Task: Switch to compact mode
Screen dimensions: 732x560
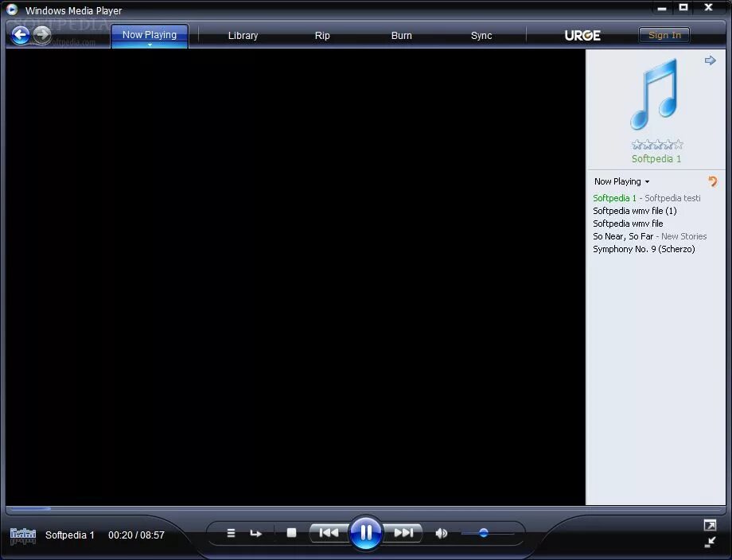Action: coord(710,542)
